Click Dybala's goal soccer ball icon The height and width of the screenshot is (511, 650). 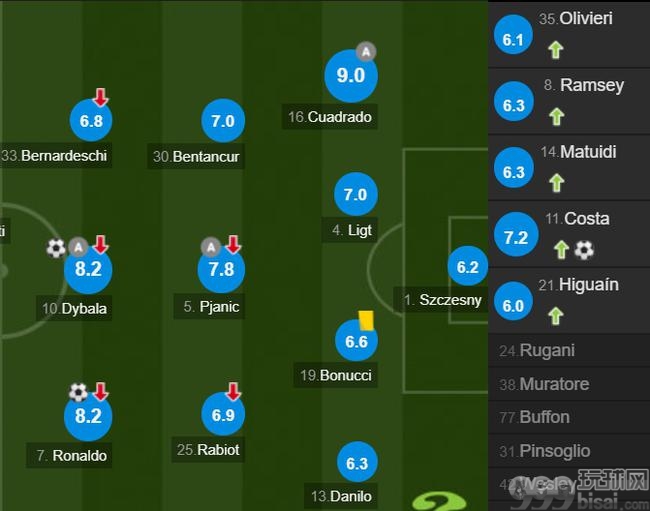pyautogui.click(x=56, y=248)
